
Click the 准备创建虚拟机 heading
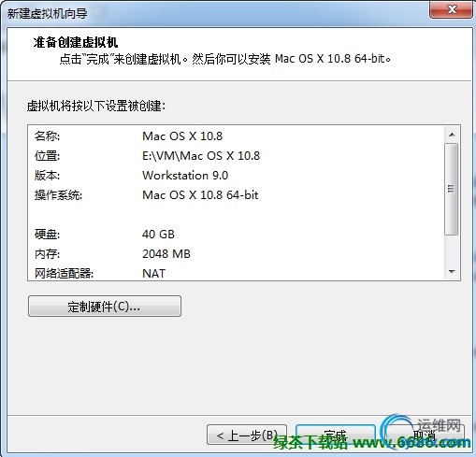tap(76, 42)
